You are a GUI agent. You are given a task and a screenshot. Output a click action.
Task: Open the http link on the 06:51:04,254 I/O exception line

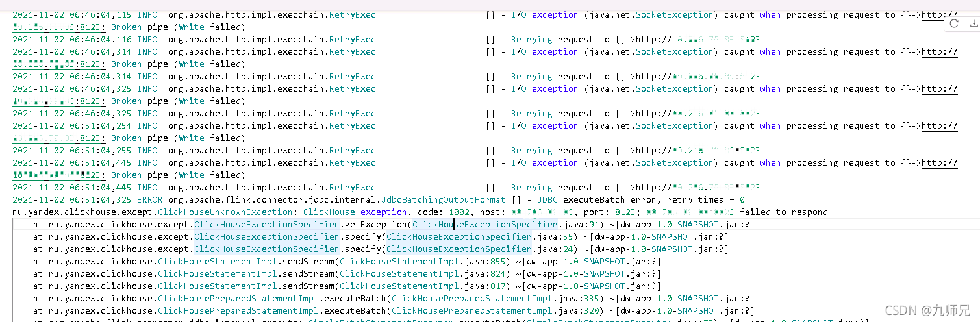[x=940, y=126]
